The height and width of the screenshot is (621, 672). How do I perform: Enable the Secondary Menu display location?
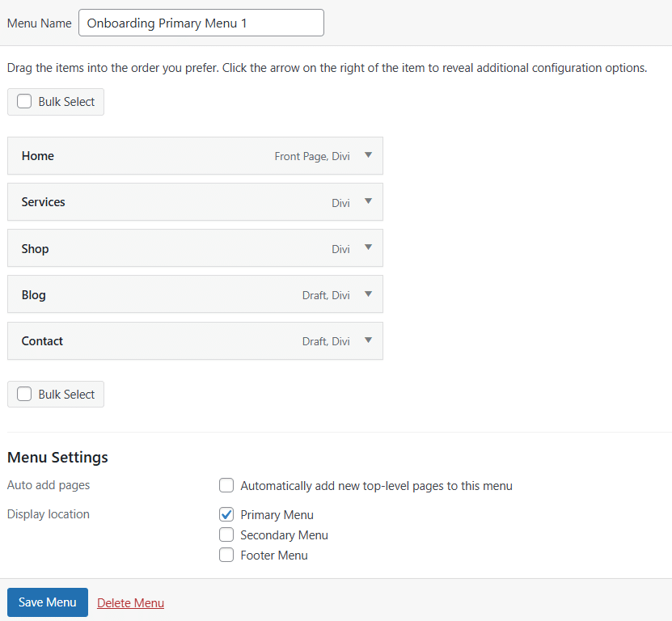pyautogui.click(x=226, y=534)
